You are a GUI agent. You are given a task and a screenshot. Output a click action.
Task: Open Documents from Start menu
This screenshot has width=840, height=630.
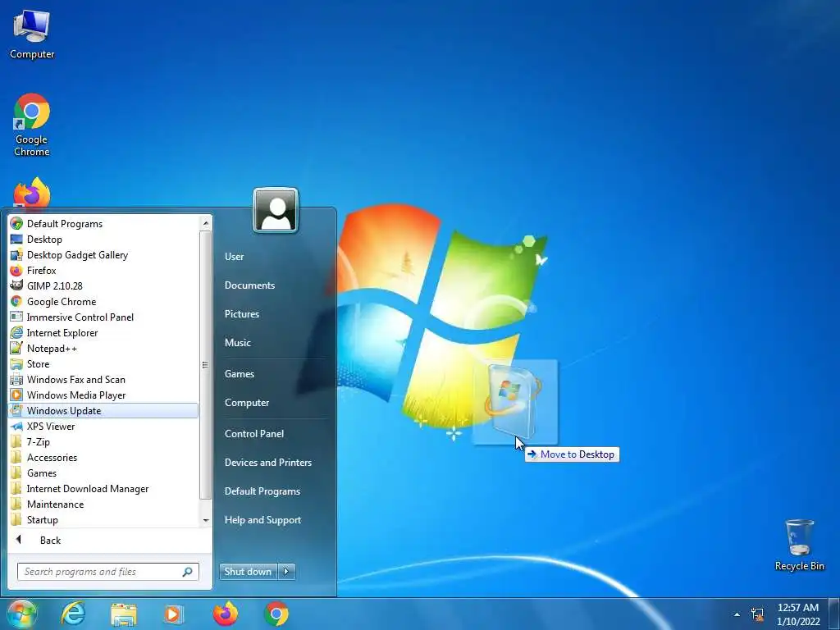click(249, 285)
